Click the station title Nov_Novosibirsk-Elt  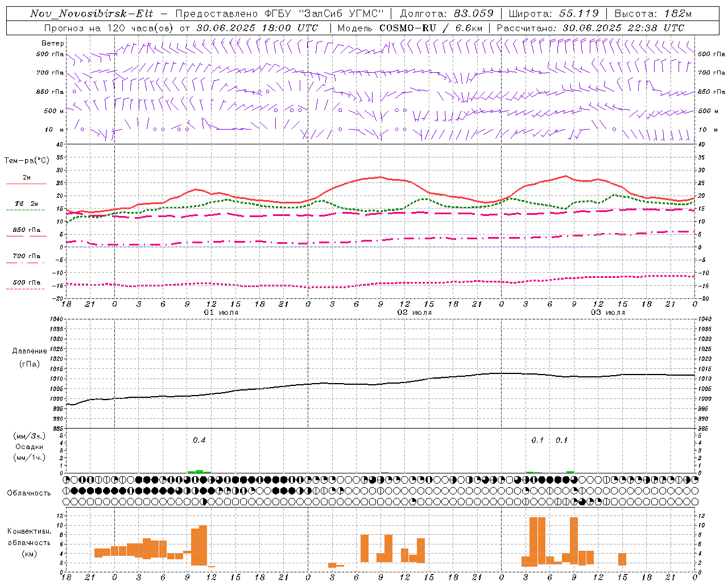click(x=91, y=14)
